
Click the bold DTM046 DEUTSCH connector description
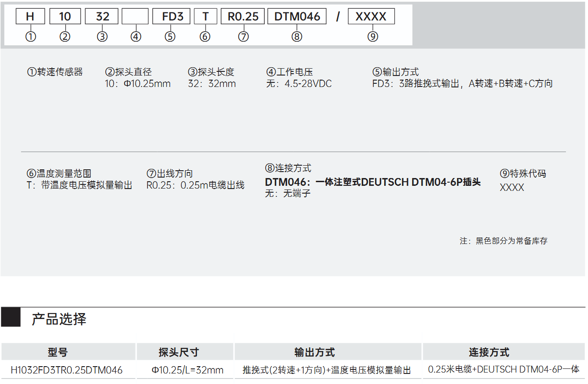click(373, 182)
